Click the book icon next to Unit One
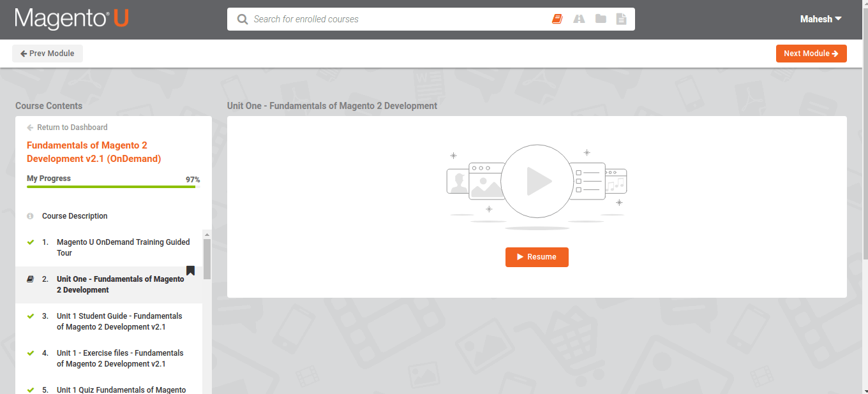 click(30, 279)
